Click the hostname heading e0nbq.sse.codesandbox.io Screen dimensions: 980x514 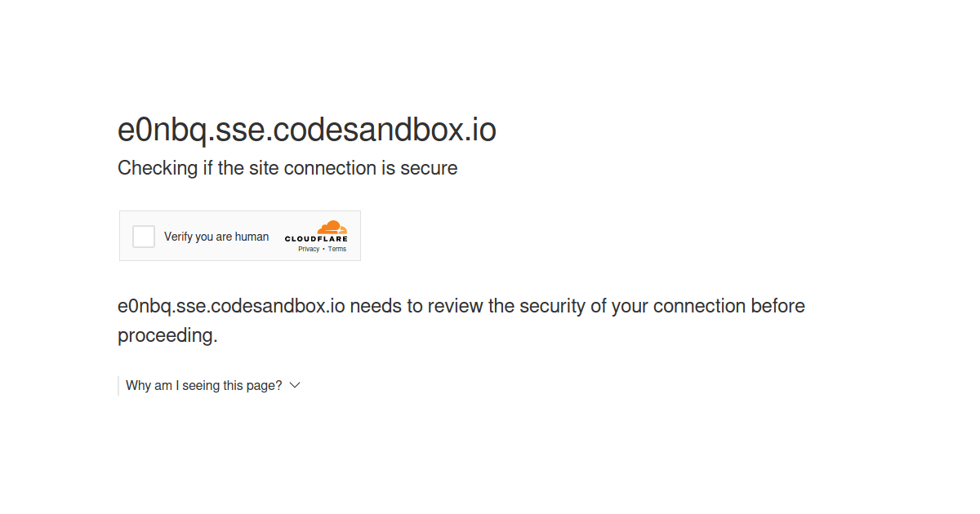[x=307, y=130]
